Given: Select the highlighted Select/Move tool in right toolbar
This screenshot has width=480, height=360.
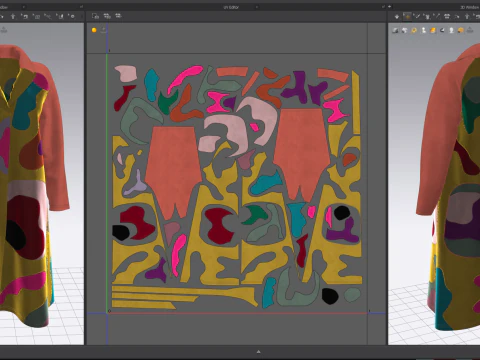Looking at the screenshot, I should (407, 16).
